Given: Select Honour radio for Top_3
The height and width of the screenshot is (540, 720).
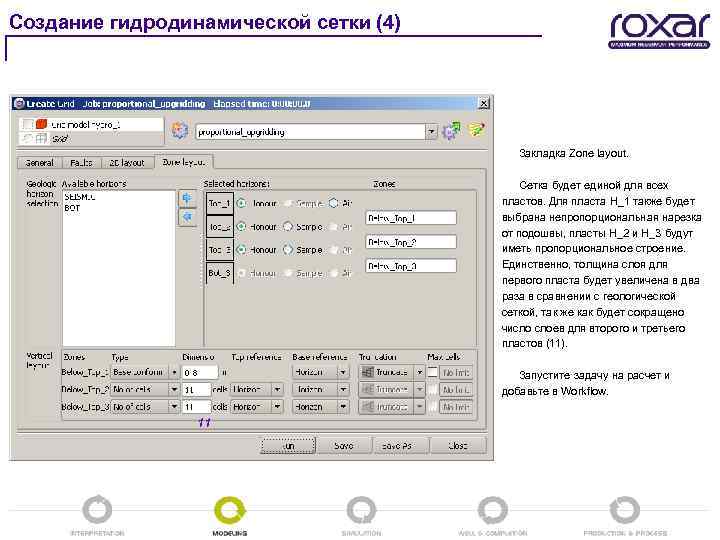Looking at the screenshot, I should click(241, 249).
